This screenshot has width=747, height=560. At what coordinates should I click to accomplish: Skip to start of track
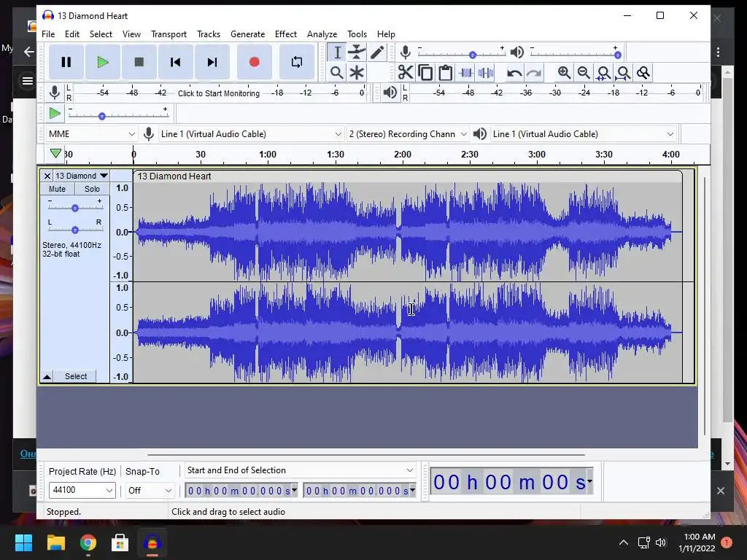[175, 62]
